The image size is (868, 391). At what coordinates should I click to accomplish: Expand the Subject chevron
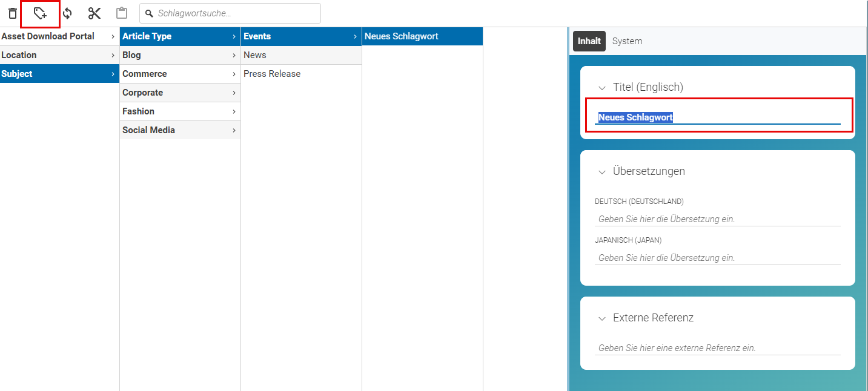click(x=113, y=74)
